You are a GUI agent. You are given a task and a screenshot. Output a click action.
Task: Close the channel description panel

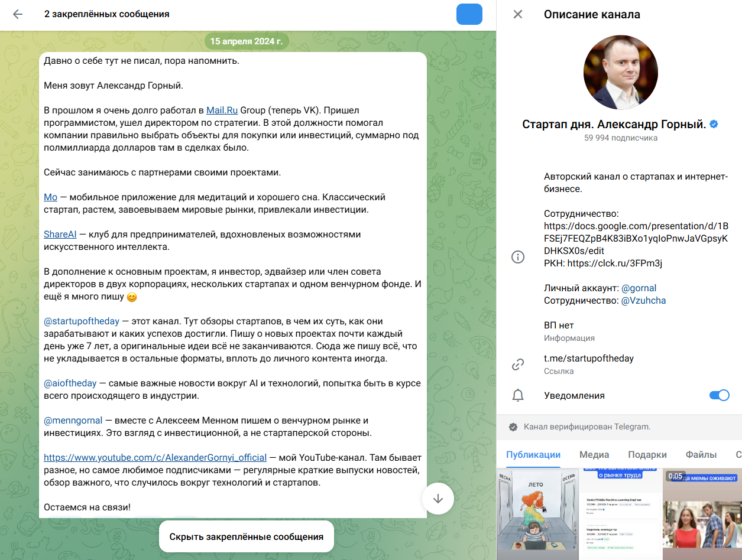pyautogui.click(x=518, y=14)
